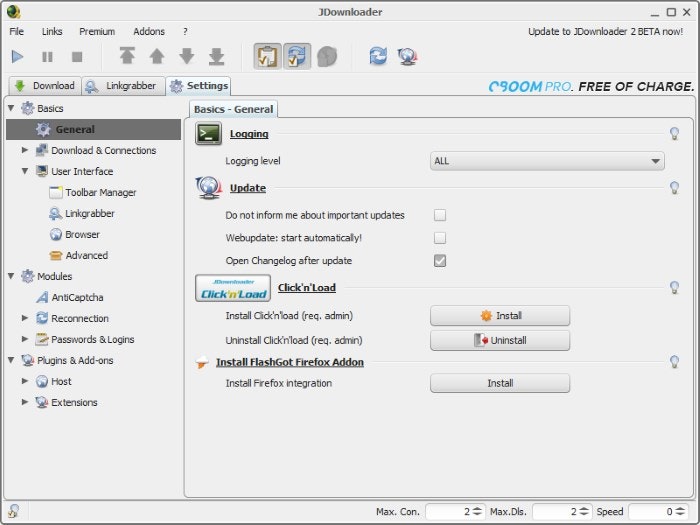Select AntiCaptcha in the settings tree
Screen dimensions: 700x525
click(x=70, y=297)
